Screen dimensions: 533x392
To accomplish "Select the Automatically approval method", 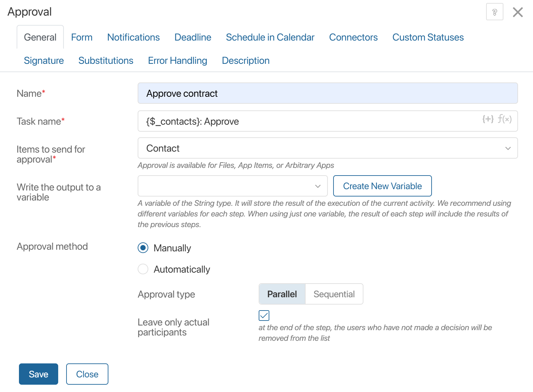I will tap(143, 269).
